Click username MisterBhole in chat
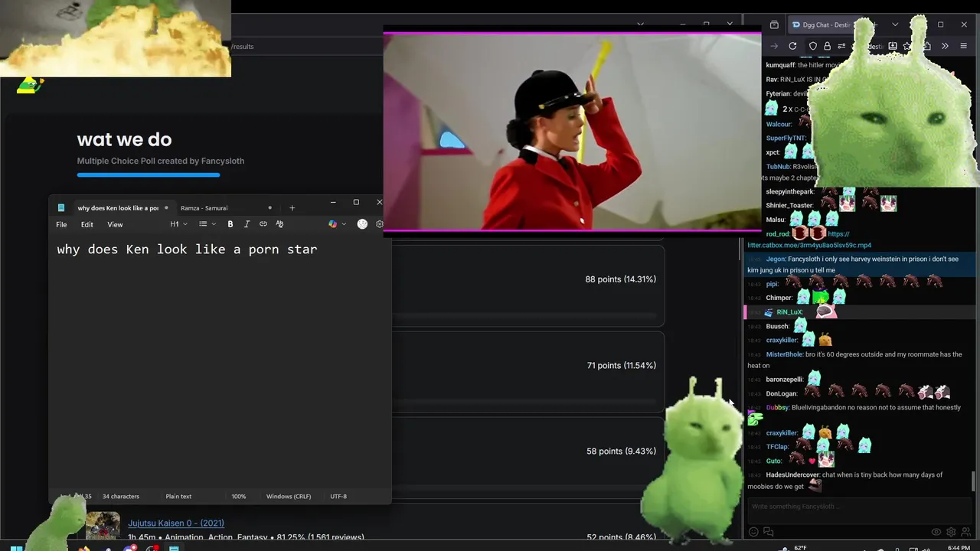Screen dimensions: 980x551 tap(784, 354)
